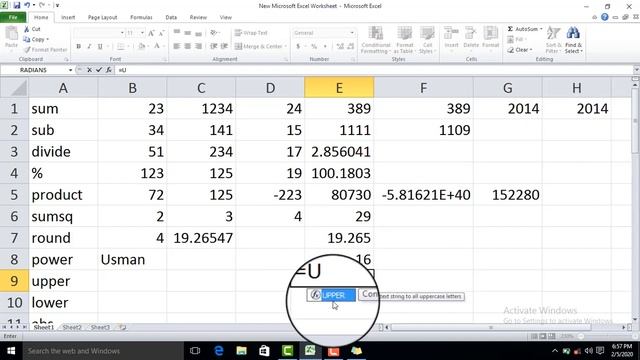Toggle Align Text Left

[x=177, y=46]
